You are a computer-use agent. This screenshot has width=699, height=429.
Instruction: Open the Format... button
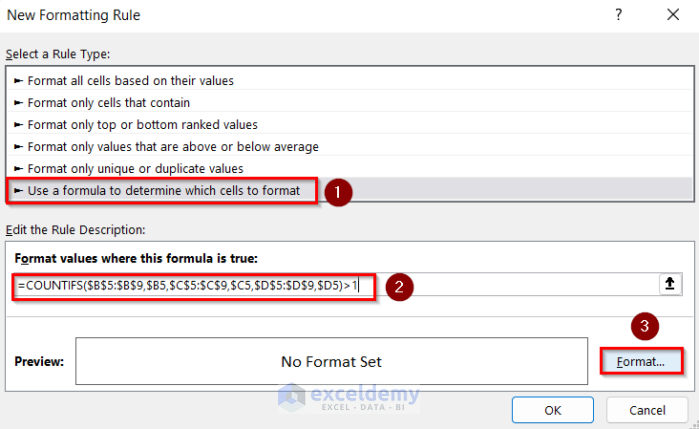641,361
